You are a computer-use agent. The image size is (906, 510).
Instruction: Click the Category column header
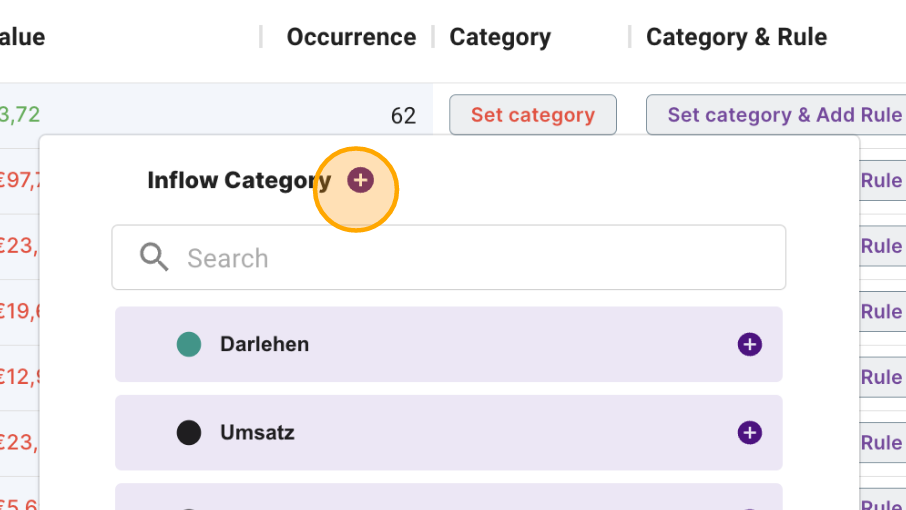500,37
